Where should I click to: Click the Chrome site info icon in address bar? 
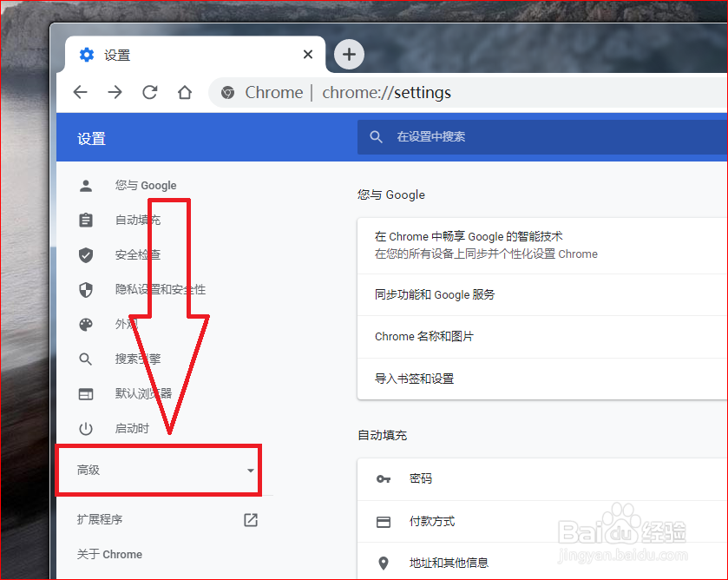(x=227, y=93)
